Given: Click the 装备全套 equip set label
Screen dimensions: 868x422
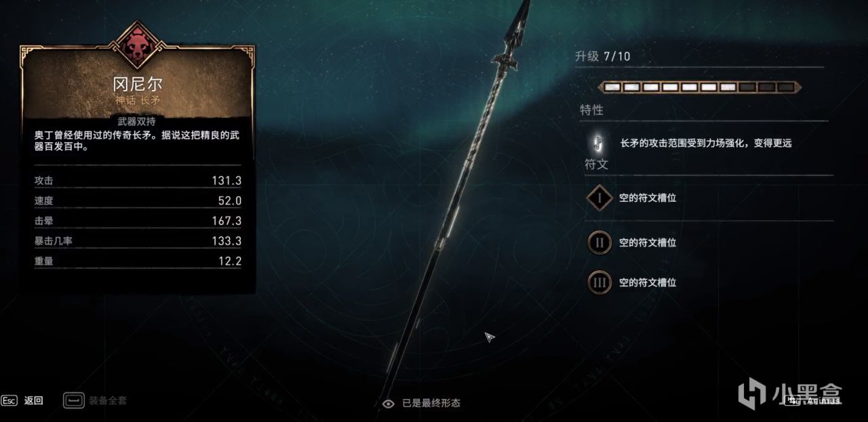Looking at the screenshot, I should point(107,400).
